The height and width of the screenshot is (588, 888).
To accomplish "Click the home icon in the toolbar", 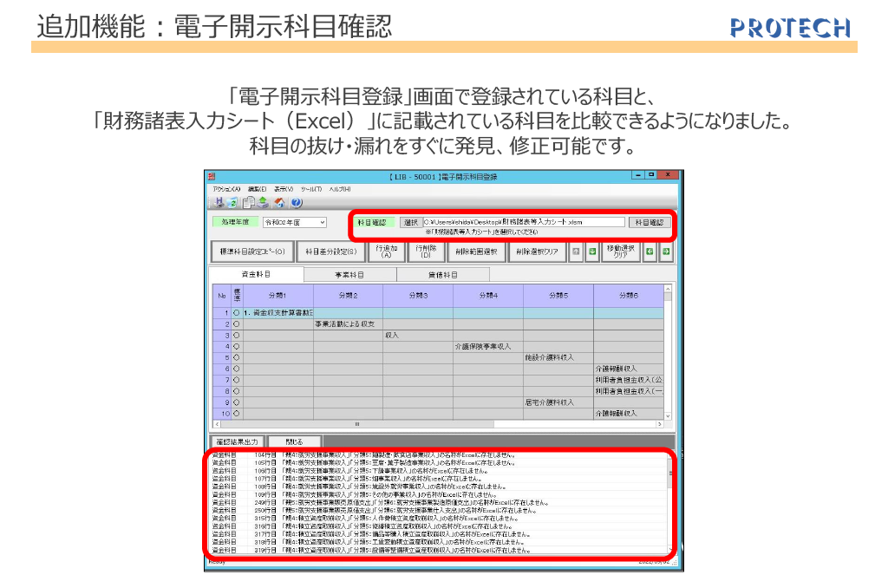I will pos(279,202).
